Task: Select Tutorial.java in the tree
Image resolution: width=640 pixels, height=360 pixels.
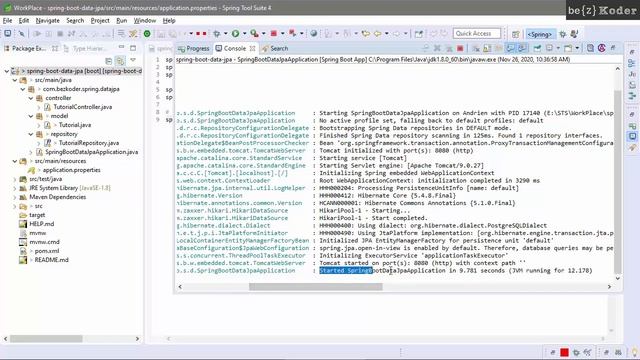Action: point(75,125)
